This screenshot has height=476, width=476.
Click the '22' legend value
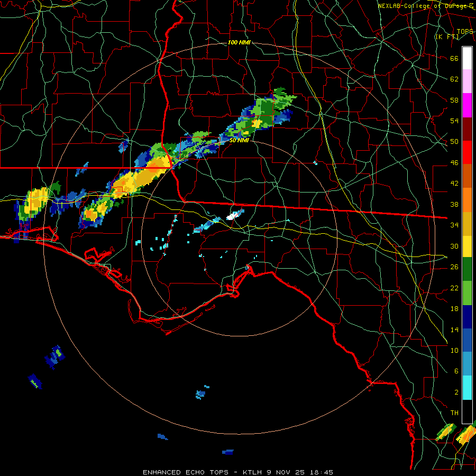click(x=454, y=288)
